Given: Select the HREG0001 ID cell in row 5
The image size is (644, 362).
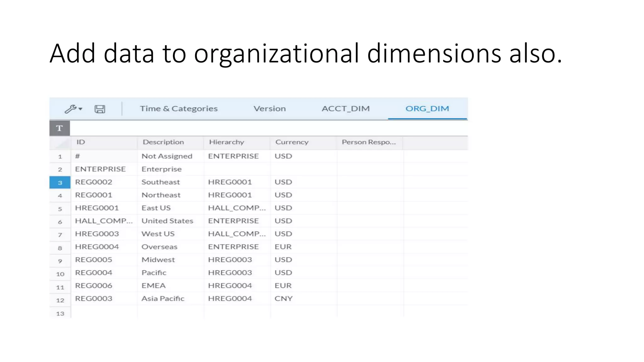Looking at the screenshot, I should point(104,208).
